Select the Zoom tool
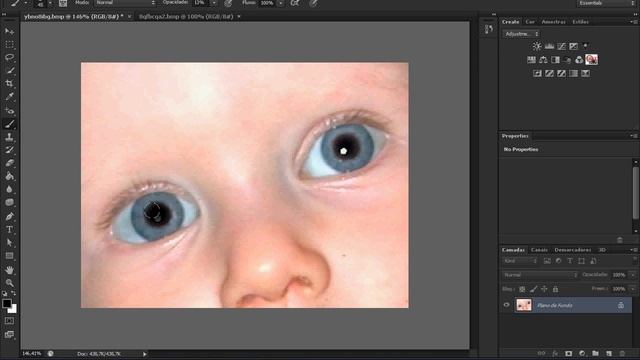The width and height of the screenshot is (640, 360). 9,282
